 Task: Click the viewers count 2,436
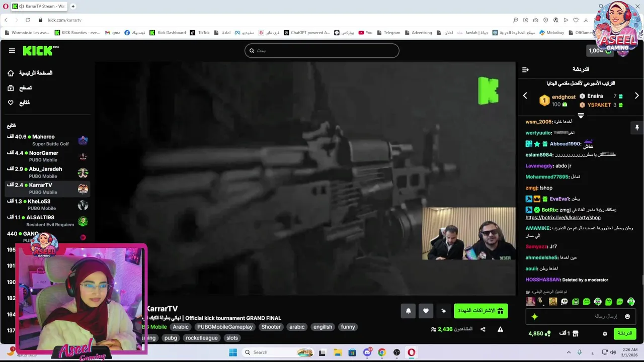pyautogui.click(x=445, y=329)
